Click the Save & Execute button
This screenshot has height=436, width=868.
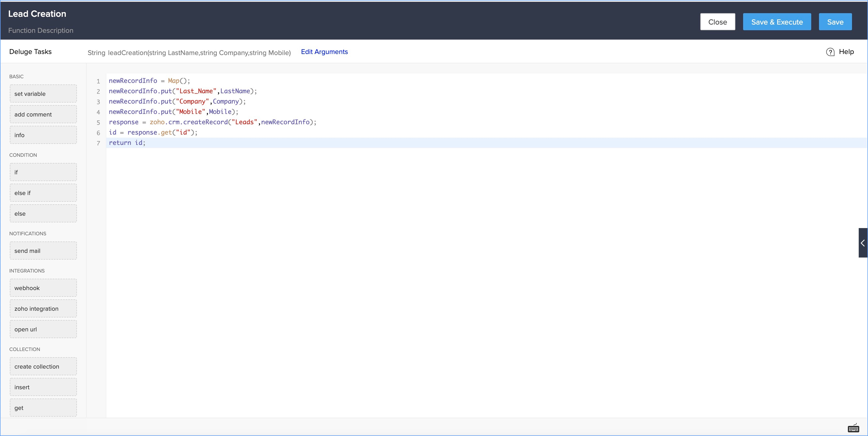(x=777, y=22)
